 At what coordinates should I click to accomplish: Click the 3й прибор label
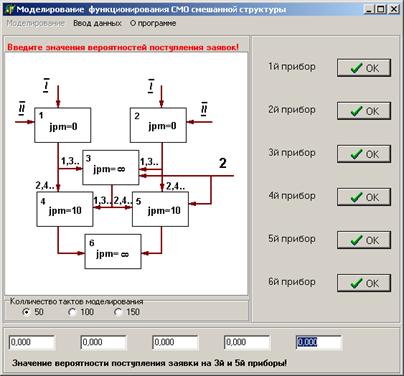click(x=292, y=152)
